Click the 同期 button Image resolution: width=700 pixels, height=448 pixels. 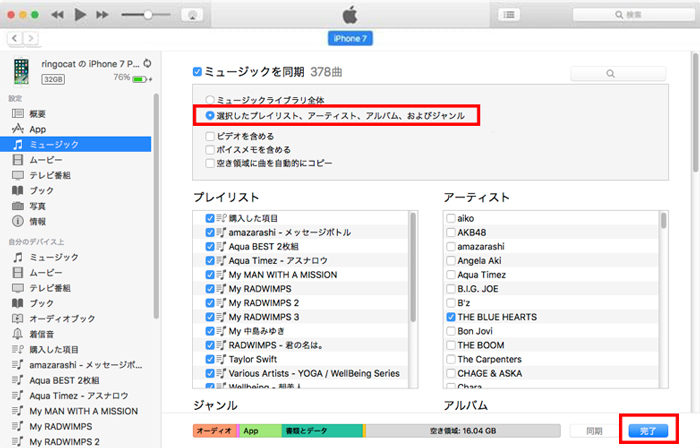click(x=594, y=431)
